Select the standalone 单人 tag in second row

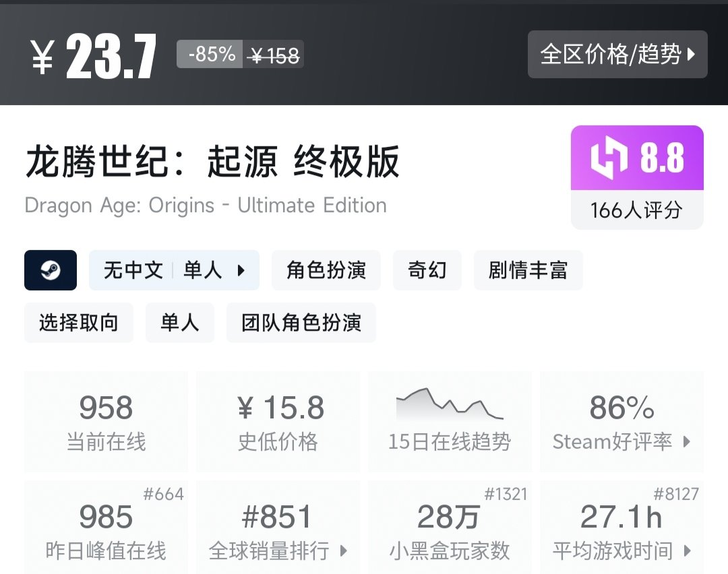pyautogui.click(x=180, y=323)
